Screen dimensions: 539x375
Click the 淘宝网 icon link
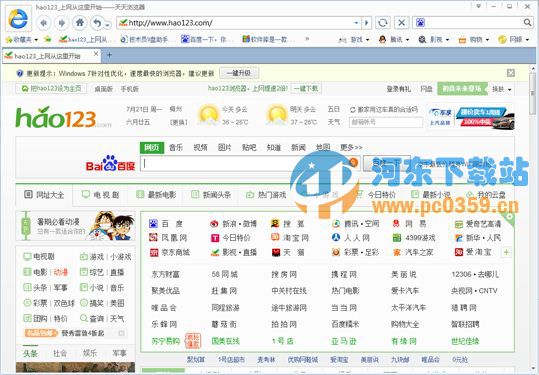pyautogui.click(x=289, y=238)
